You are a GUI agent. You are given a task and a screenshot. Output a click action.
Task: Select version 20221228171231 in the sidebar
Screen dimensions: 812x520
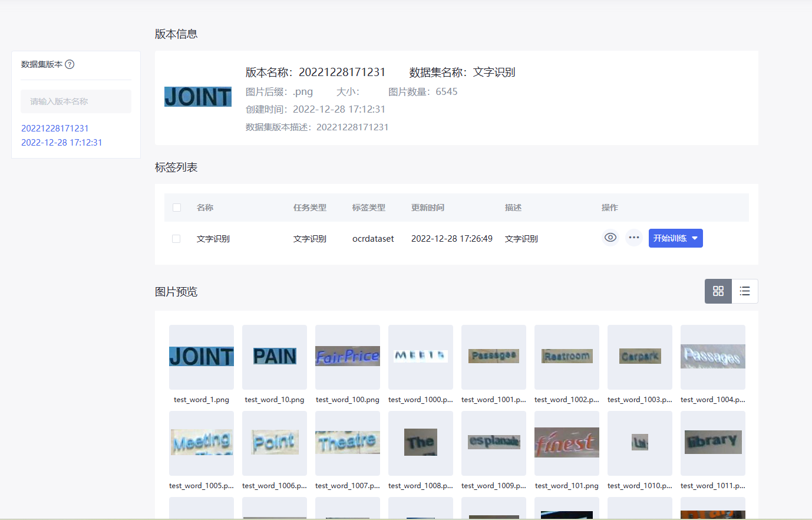(55, 128)
